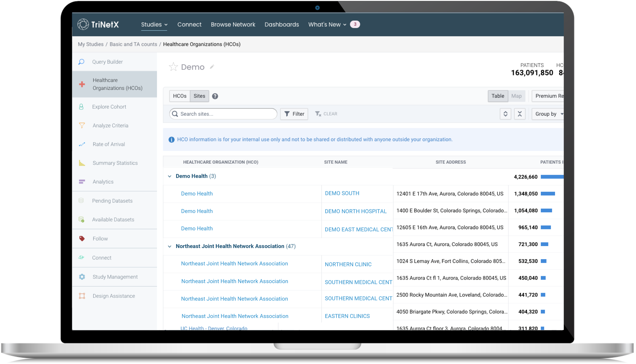Open the Studies menu
The height and width of the screenshot is (364, 636).
click(x=154, y=25)
